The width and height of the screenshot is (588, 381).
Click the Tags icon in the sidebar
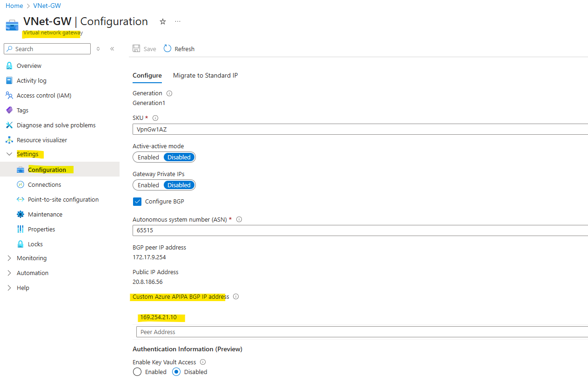tap(9, 110)
